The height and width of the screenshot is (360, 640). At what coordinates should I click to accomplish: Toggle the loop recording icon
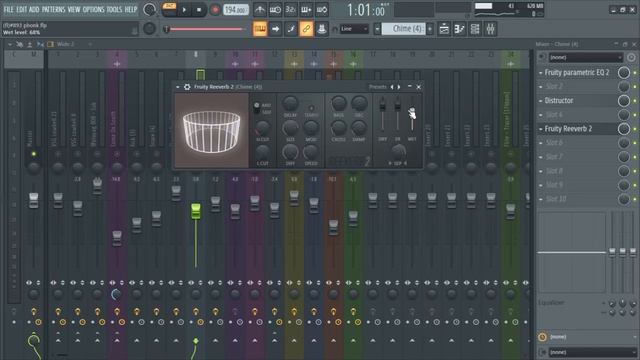pos(322,9)
